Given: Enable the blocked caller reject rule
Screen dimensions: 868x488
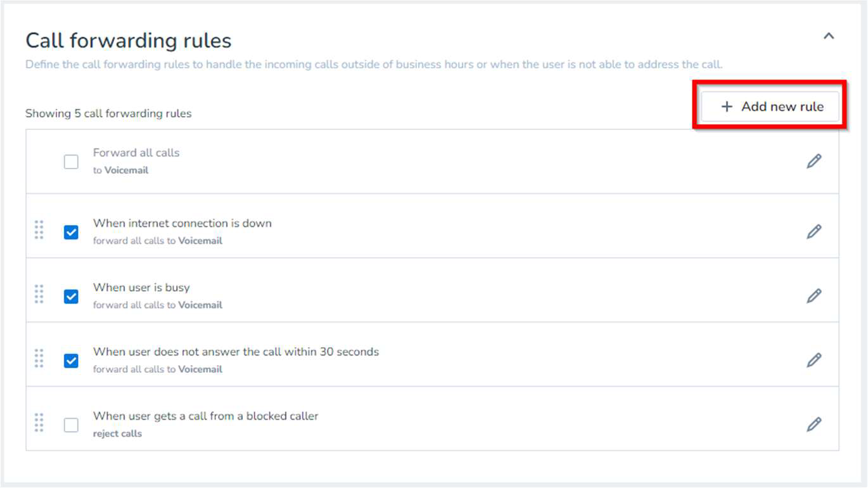Looking at the screenshot, I should [71, 425].
